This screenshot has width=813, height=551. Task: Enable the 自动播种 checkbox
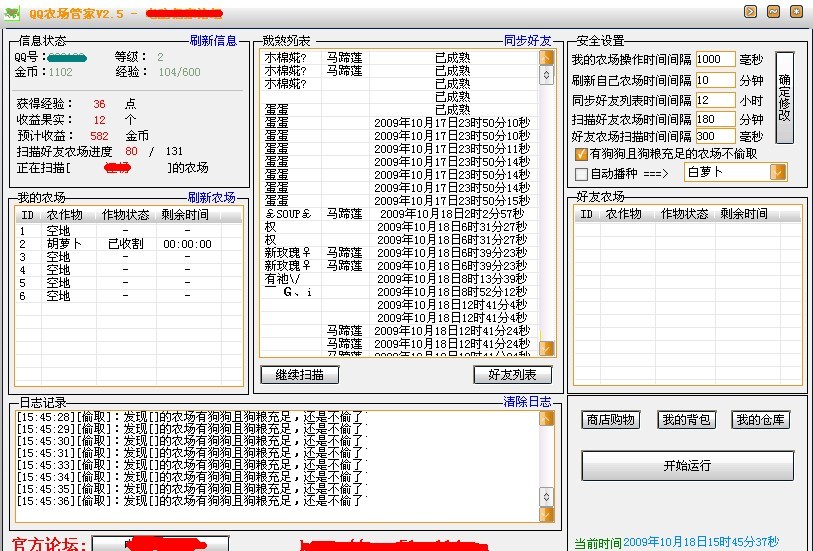coord(581,174)
